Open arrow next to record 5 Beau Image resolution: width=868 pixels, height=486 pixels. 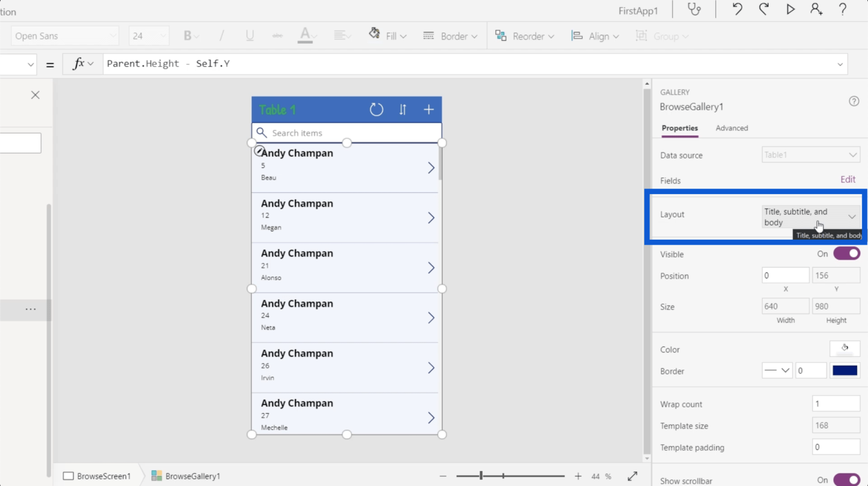[431, 168]
